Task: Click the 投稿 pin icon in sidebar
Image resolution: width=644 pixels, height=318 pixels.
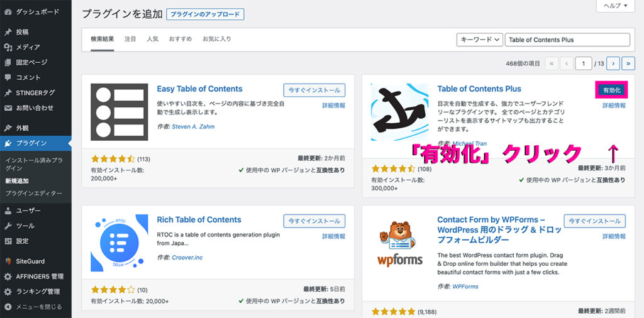Action: tap(8, 32)
